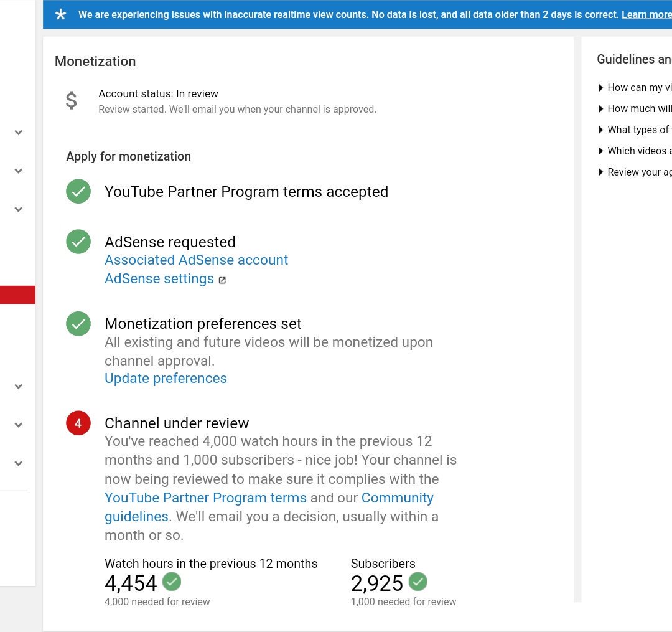Expand the second-to-last sidebar chevron

(x=19, y=425)
